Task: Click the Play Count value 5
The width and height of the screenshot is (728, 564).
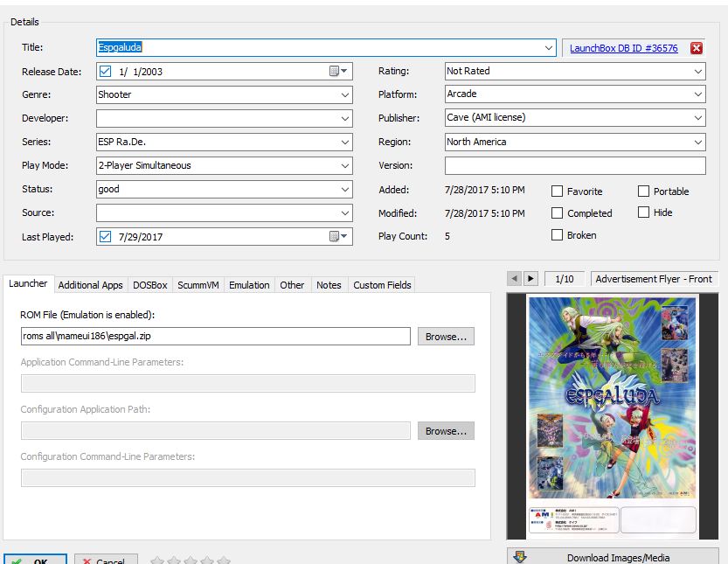Action: point(447,236)
